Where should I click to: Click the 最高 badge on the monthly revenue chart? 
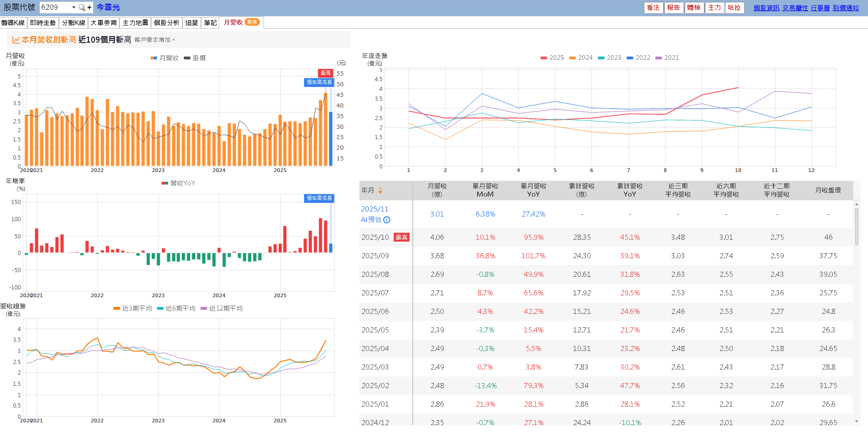325,73
